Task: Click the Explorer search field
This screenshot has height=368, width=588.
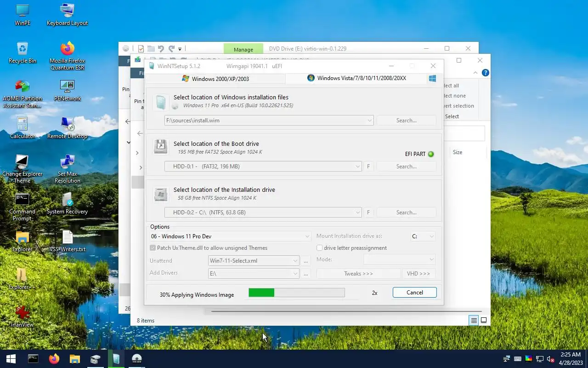Action: pos(464,133)
